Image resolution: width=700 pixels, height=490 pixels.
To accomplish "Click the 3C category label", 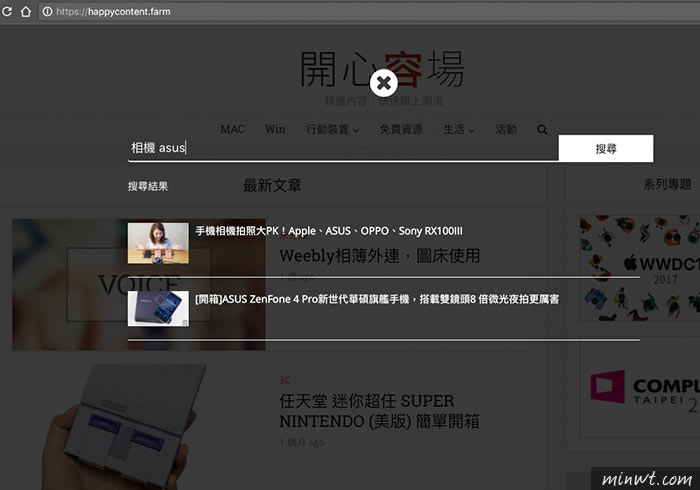I will (284, 380).
